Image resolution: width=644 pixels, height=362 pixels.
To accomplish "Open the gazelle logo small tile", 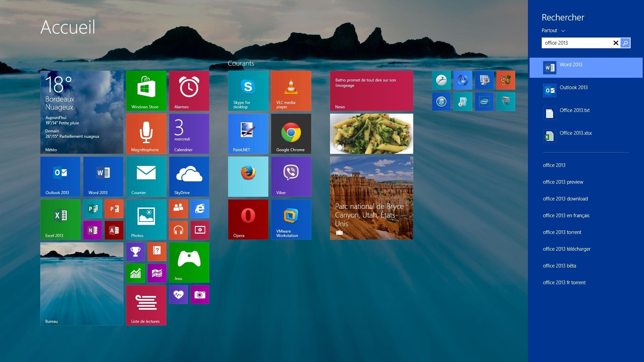I will click(x=441, y=80).
